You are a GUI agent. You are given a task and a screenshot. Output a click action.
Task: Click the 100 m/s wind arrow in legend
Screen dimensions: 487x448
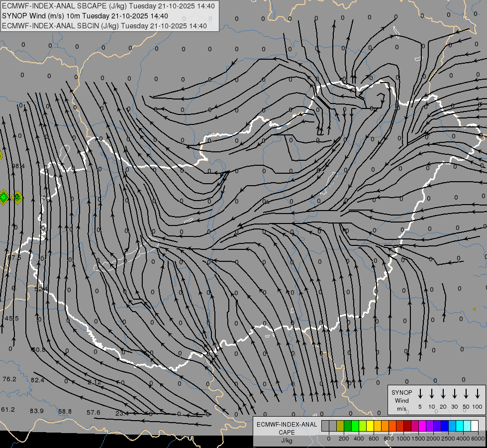click(x=478, y=394)
